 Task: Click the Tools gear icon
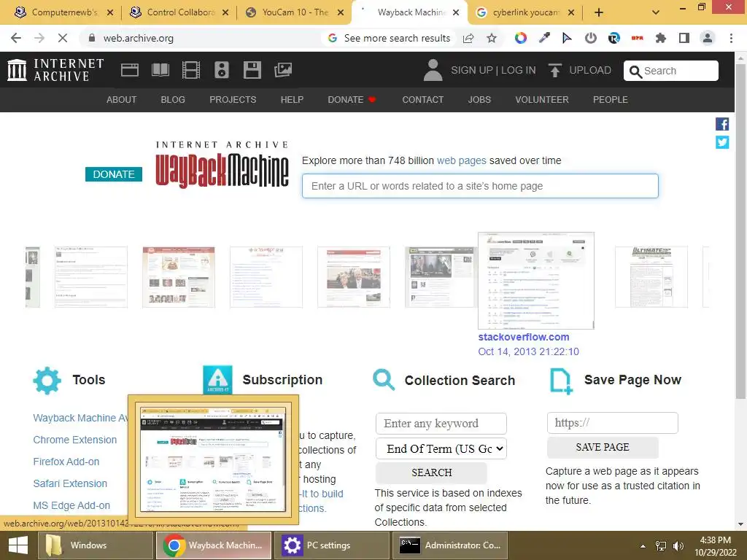[47, 381]
